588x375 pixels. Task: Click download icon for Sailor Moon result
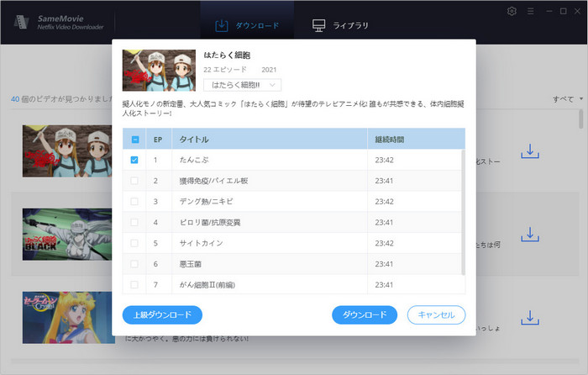click(529, 316)
